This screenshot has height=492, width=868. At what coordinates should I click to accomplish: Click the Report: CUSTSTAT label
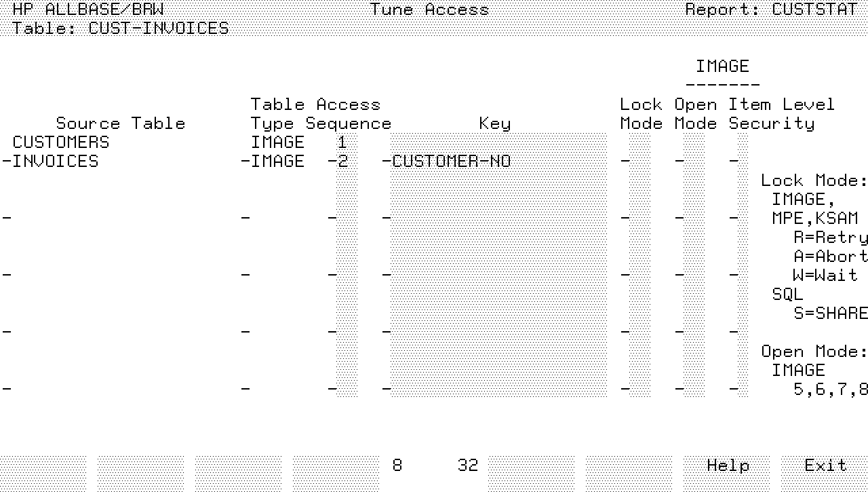point(771,10)
